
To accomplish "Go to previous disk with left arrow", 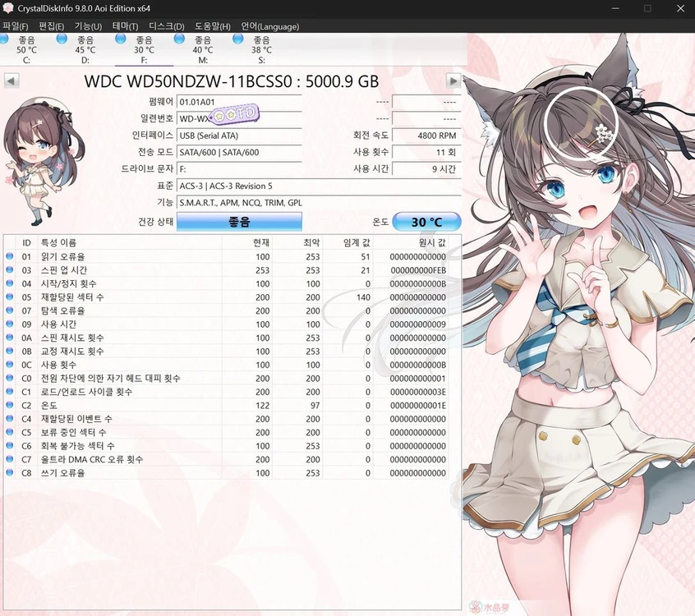I will click(11, 81).
